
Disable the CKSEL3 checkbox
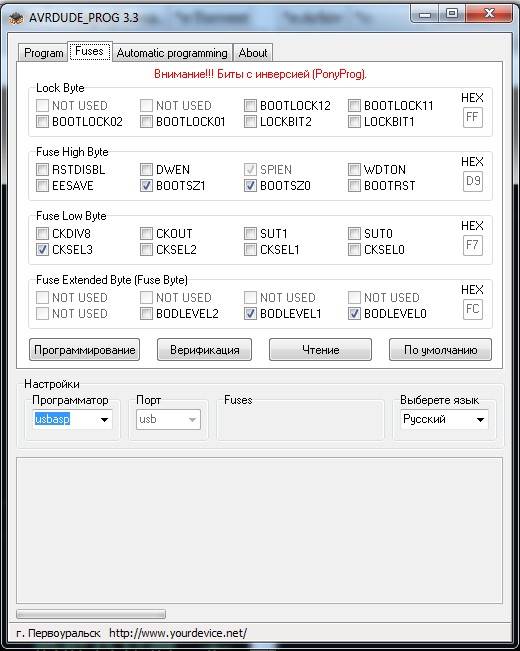coord(42,250)
